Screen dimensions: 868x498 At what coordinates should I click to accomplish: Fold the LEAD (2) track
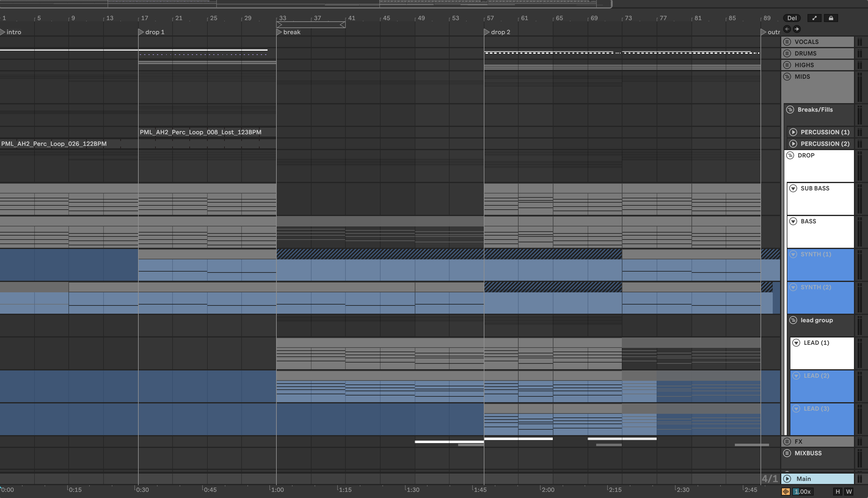[796, 376]
